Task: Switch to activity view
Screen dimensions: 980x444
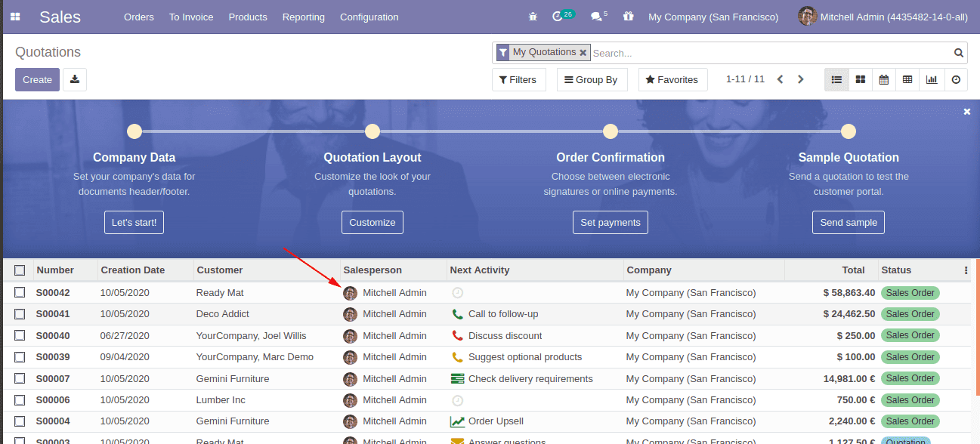Action: pos(956,79)
